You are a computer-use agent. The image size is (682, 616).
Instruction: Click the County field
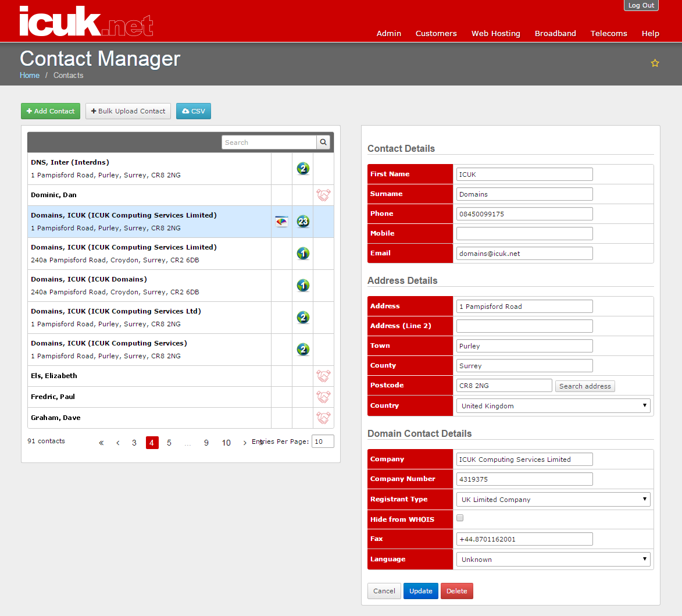pos(524,365)
